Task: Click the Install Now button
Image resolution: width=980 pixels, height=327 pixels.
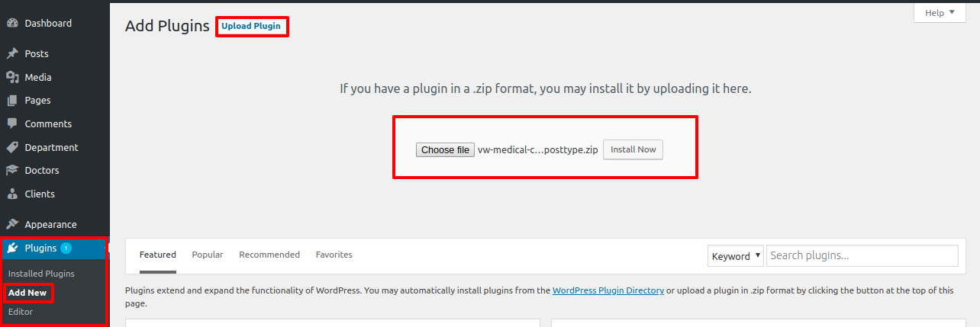Action: click(633, 149)
